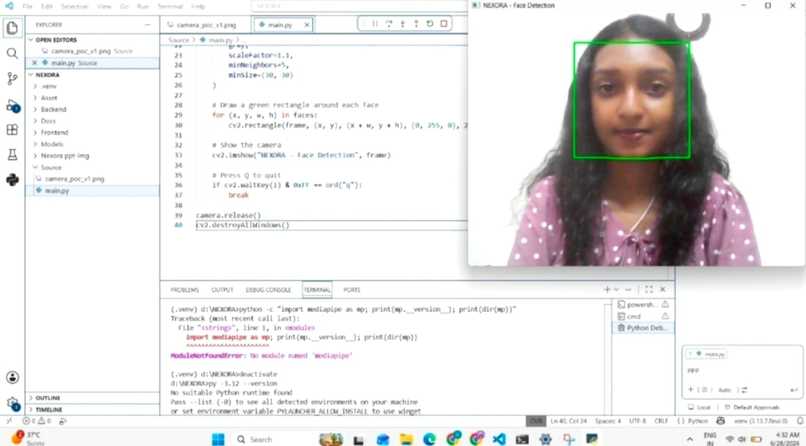Select the cmd terminal instance
Screen dimensions: 806x446
click(643, 316)
